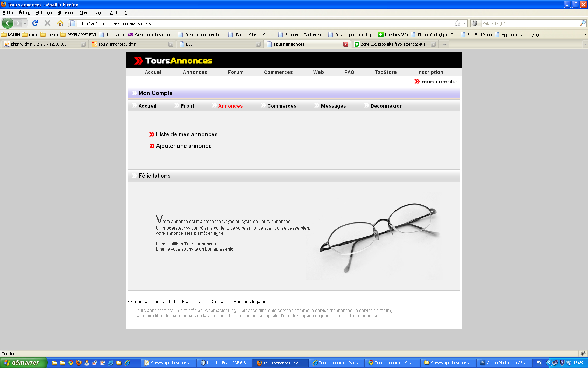Switch to Adobe Photoshop CS taskbar window

coord(504,363)
